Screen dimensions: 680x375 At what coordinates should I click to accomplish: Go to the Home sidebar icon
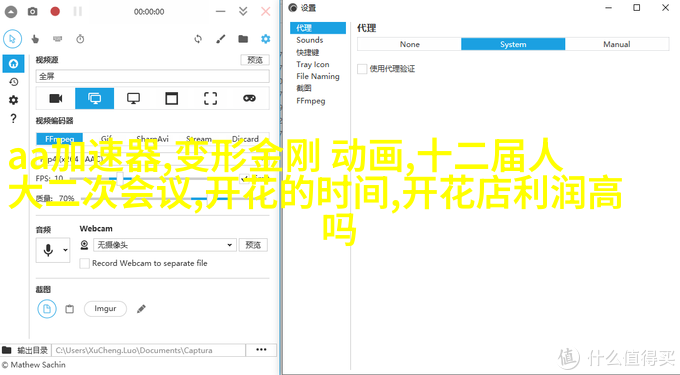[x=13, y=64]
